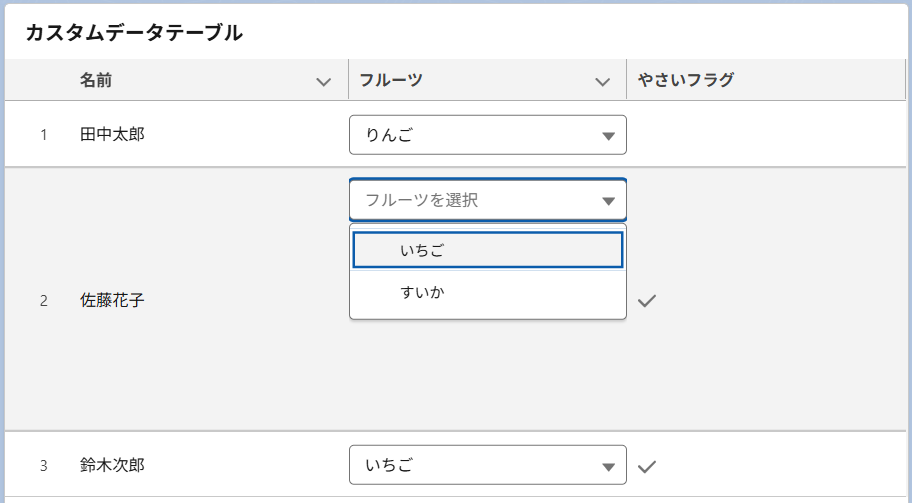This screenshot has width=912, height=503.
Task: Select the 佐藤花子 name cell
Action: pyautogui.click(x=112, y=300)
